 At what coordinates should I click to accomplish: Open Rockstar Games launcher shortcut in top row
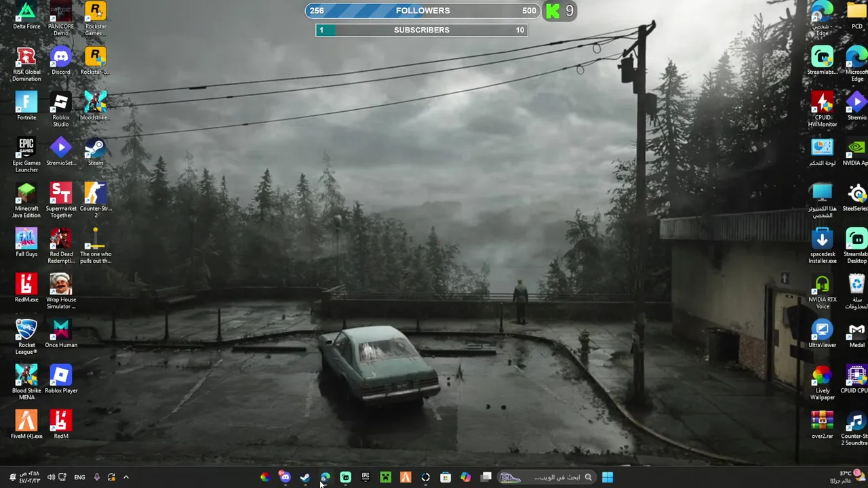click(x=96, y=19)
